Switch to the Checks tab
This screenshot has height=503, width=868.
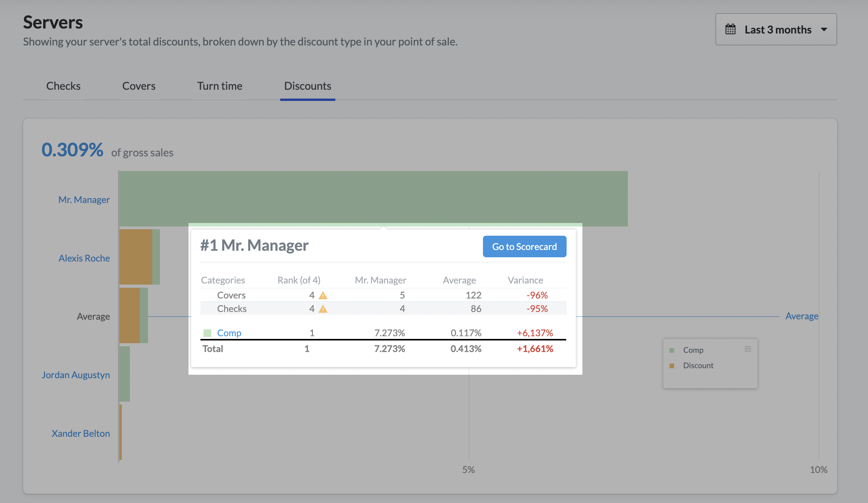[63, 86]
